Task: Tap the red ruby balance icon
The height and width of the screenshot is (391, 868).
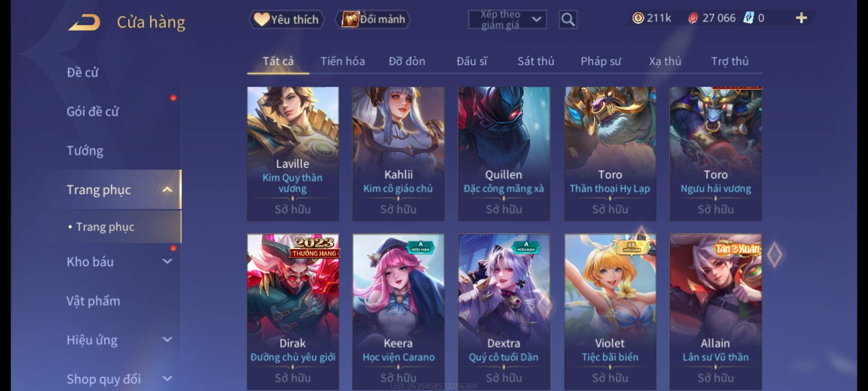Action: (x=693, y=18)
